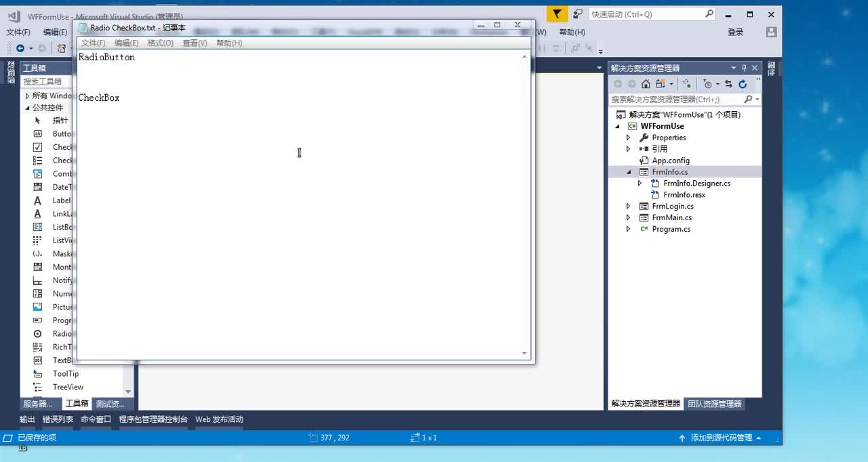Open Notepad's 查看(V) menu
The image size is (868, 462).
195,43
